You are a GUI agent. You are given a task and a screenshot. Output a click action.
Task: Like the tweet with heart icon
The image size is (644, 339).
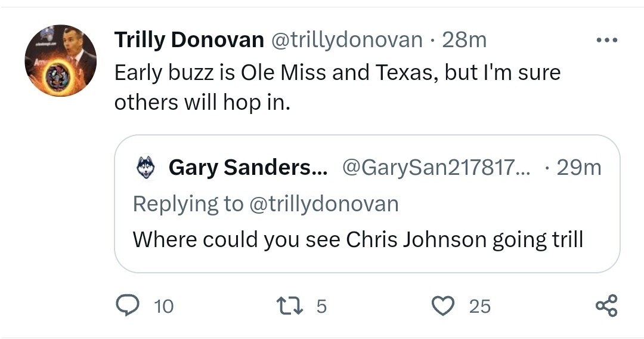click(442, 306)
